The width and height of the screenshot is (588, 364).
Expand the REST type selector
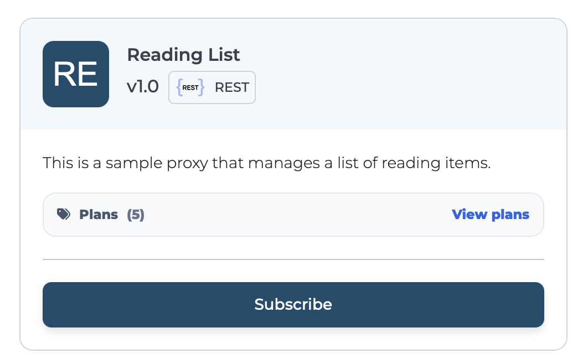(212, 87)
